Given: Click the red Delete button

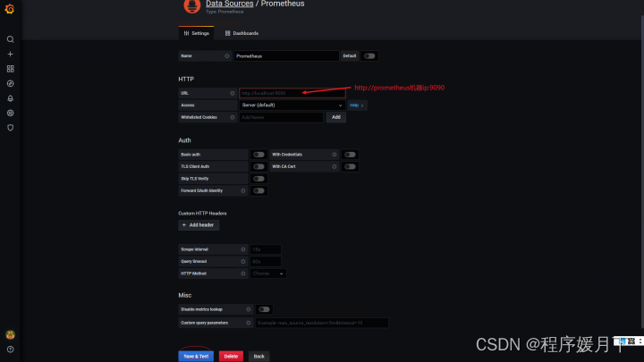Looking at the screenshot, I should [x=231, y=357].
